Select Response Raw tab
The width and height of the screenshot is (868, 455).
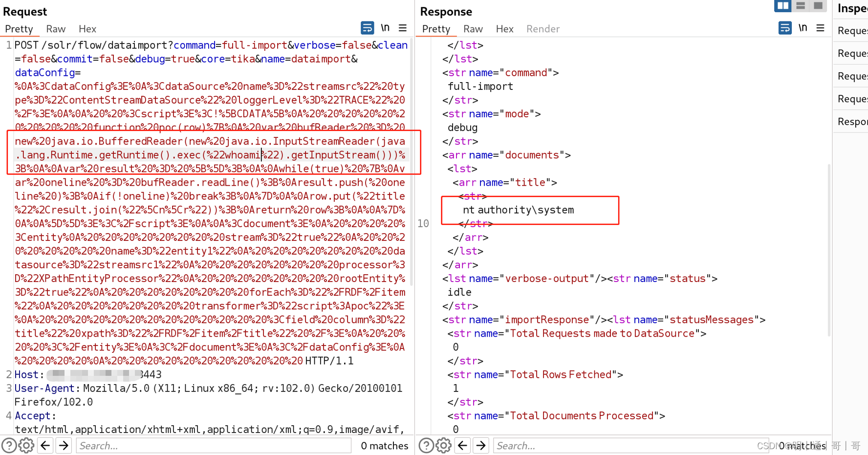[x=473, y=29]
